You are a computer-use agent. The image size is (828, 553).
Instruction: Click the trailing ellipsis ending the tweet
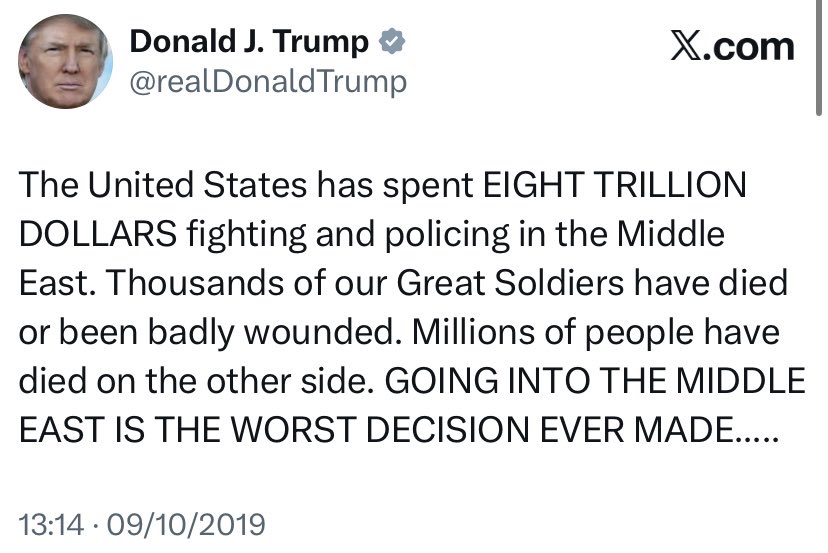[760, 428]
